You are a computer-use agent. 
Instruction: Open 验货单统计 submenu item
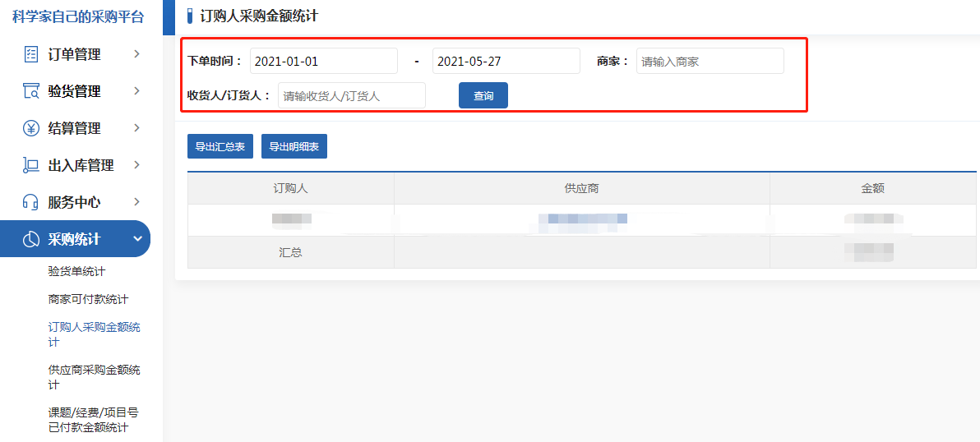(76, 271)
